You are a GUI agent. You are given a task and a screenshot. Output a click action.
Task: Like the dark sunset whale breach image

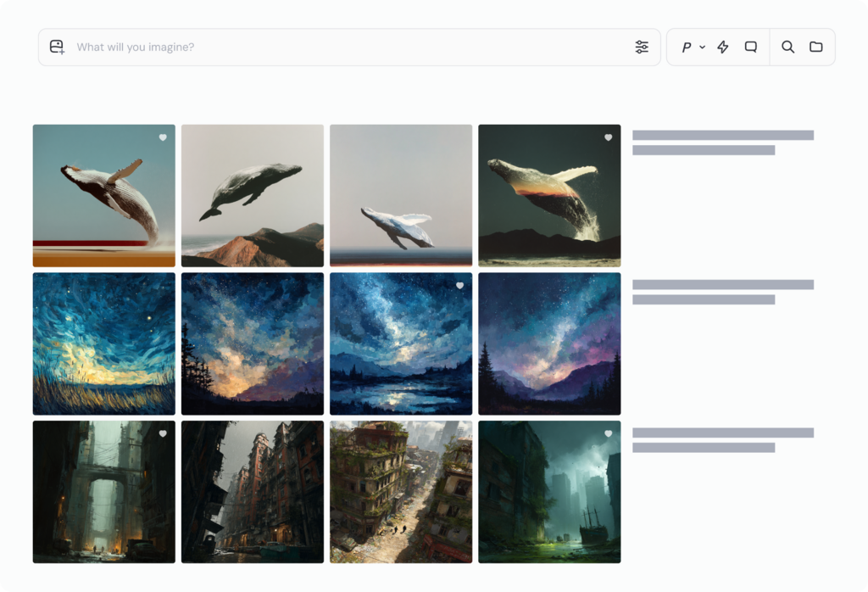pyautogui.click(x=608, y=137)
